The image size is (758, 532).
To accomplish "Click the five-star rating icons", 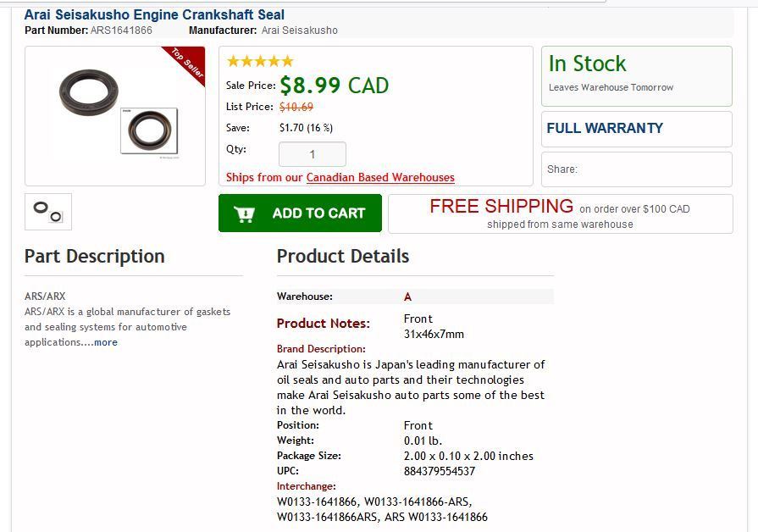I will pos(260,61).
